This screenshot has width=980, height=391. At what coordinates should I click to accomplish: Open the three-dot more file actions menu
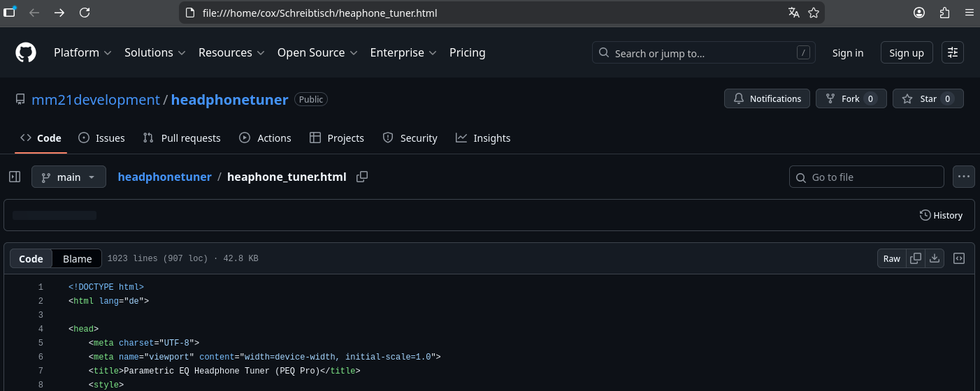tap(964, 177)
